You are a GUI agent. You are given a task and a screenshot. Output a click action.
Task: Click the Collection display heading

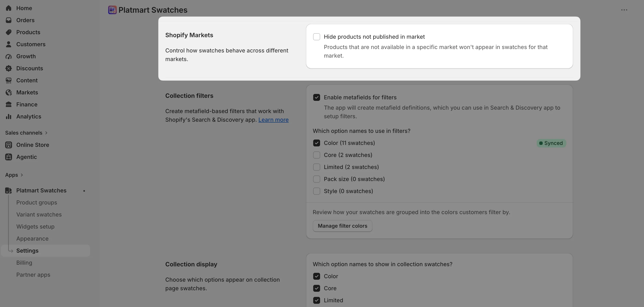(191, 264)
